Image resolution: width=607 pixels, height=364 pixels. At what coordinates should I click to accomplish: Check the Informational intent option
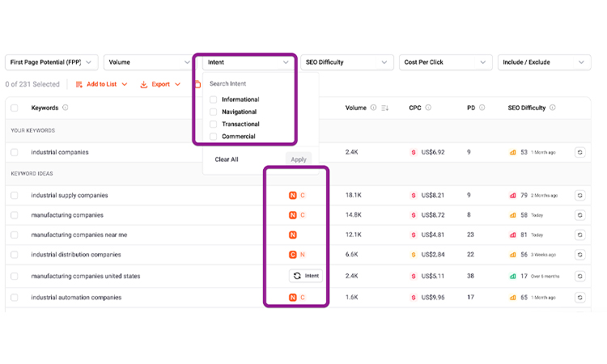coord(214,99)
